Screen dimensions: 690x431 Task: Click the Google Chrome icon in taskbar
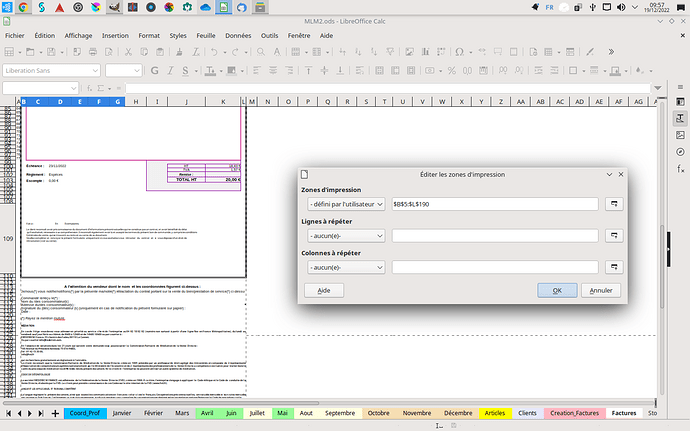pos(23,7)
